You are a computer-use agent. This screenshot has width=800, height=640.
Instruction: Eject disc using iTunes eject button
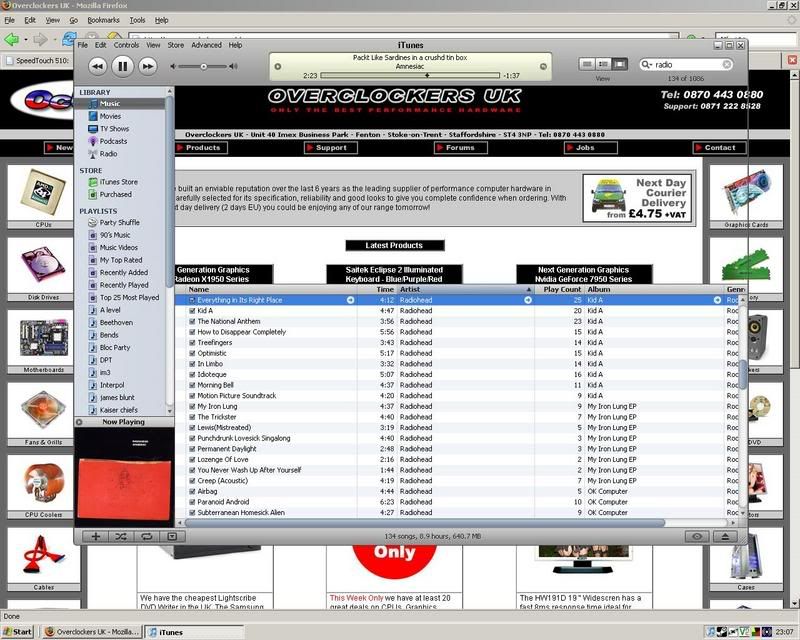pyautogui.click(x=725, y=536)
